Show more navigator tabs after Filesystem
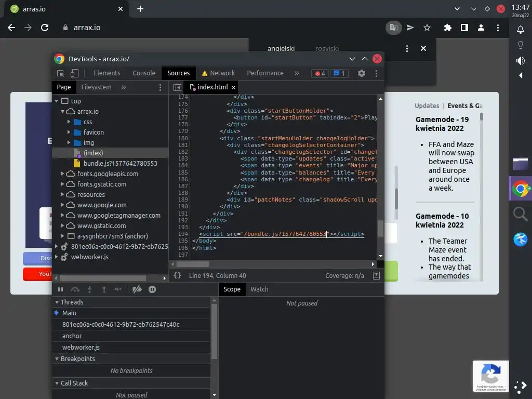This screenshot has width=532, height=399. tap(124, 87)
